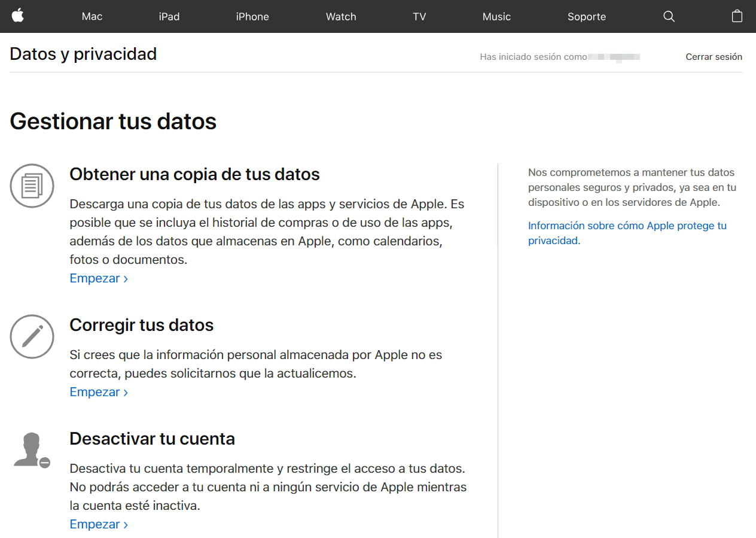
Task: Open the shopping bag icon
Action: [x=737, y=16]
